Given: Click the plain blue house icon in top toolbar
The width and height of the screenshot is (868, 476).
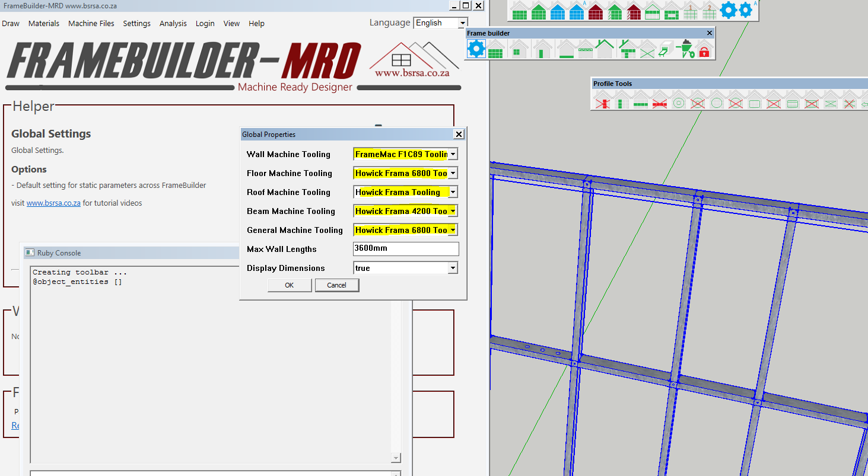Looking at the screenshot, I should point(558,11).
